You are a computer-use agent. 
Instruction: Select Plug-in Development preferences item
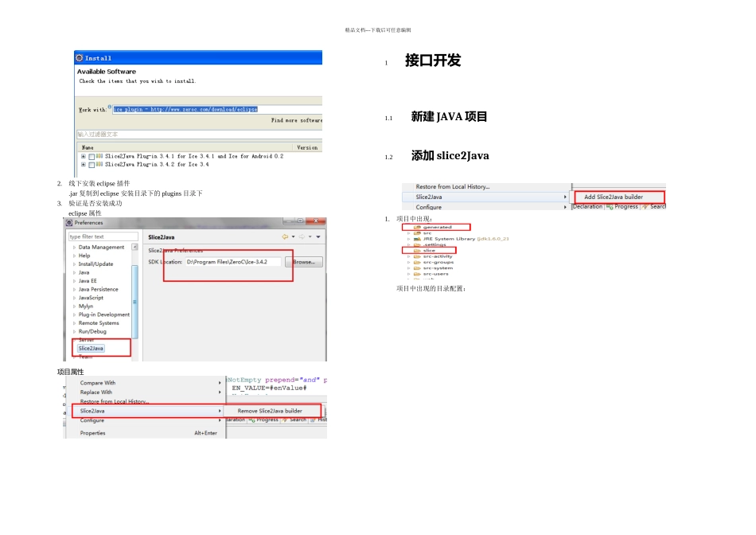(x=104, y=314)
